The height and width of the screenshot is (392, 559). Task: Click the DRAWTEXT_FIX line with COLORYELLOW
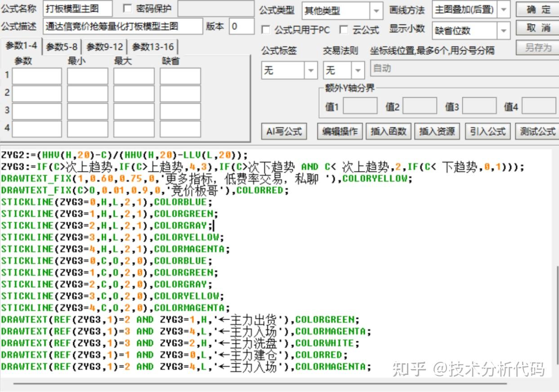click(x=206, y=178)
